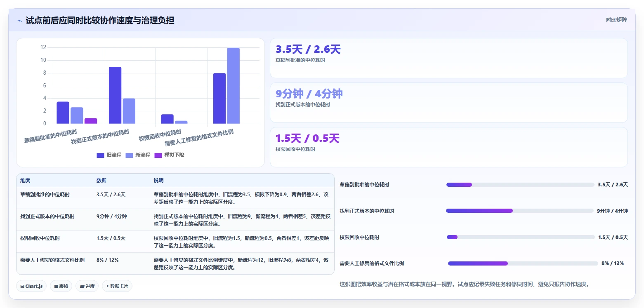Image resolution: width=644 pixels, height=308 pixels.
Task: Toggle the 模拟下降 legend swatch
Action: [158, 155]
